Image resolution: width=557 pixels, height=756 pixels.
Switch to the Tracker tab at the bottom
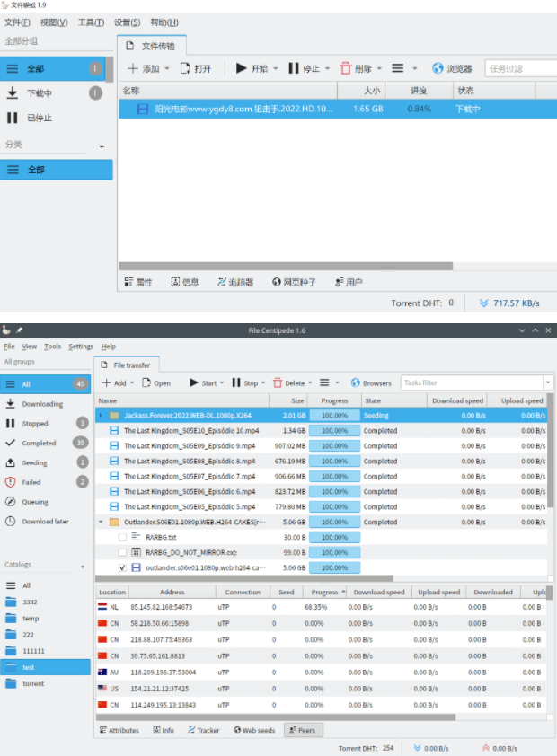204,730
